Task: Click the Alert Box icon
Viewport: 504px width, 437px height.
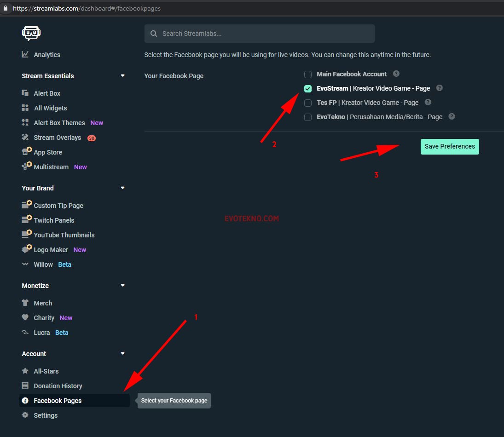Action: click(25, 93)
